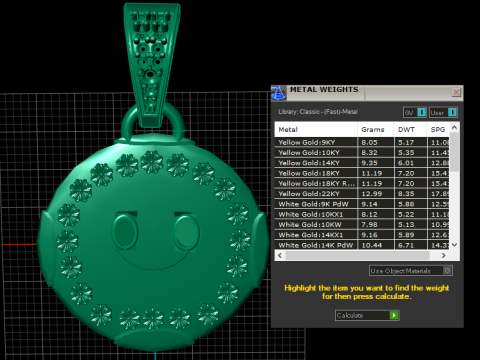The height and width of the screenshot is (360, 480).
Task: Click the horizontal scroll right arrow
Action: point(444,256)
